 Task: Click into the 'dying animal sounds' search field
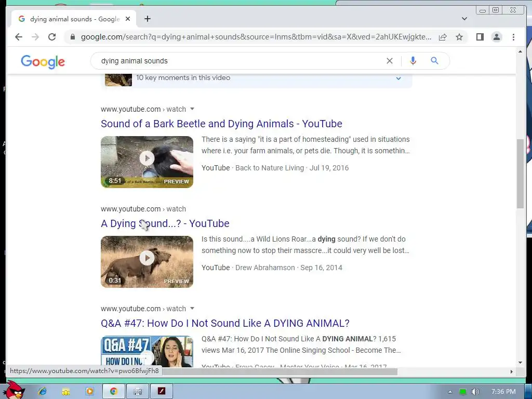[237, 61]
